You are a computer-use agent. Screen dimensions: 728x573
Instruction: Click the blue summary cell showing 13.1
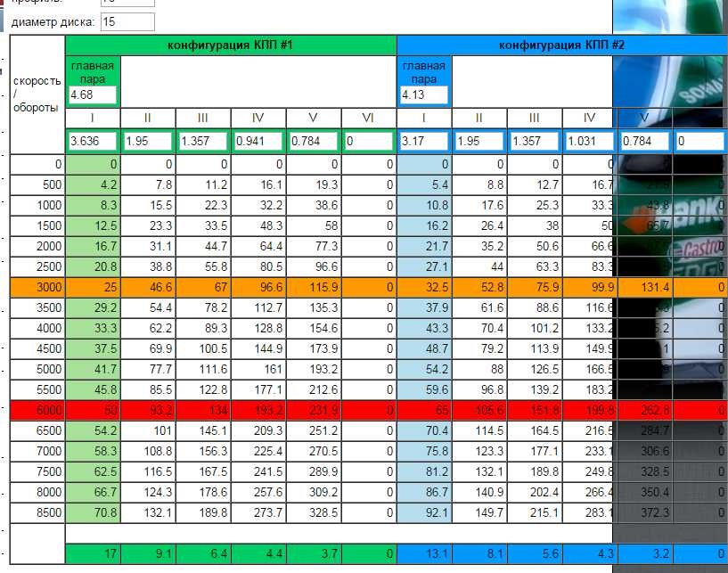point(424,554)
